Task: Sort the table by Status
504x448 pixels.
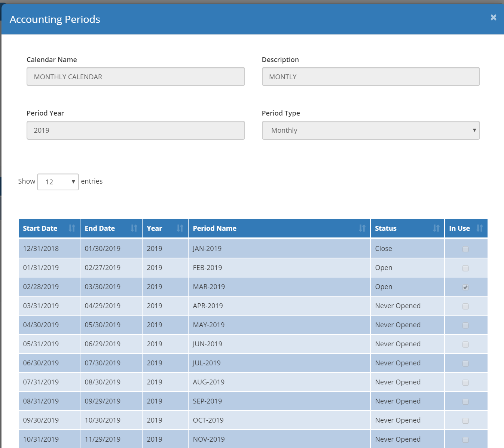Action: tap(436, 228)
